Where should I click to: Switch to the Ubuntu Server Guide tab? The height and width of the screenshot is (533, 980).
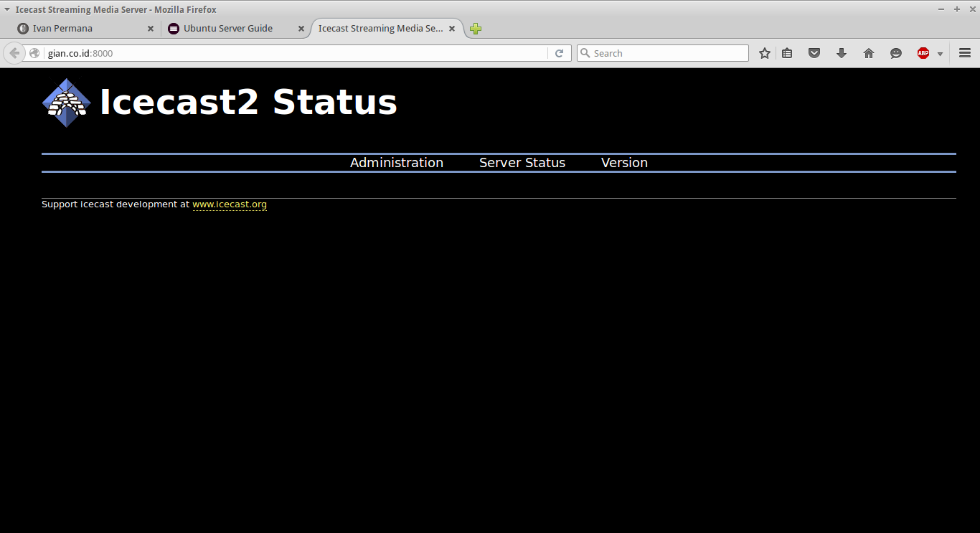click(x=237, y=29)
